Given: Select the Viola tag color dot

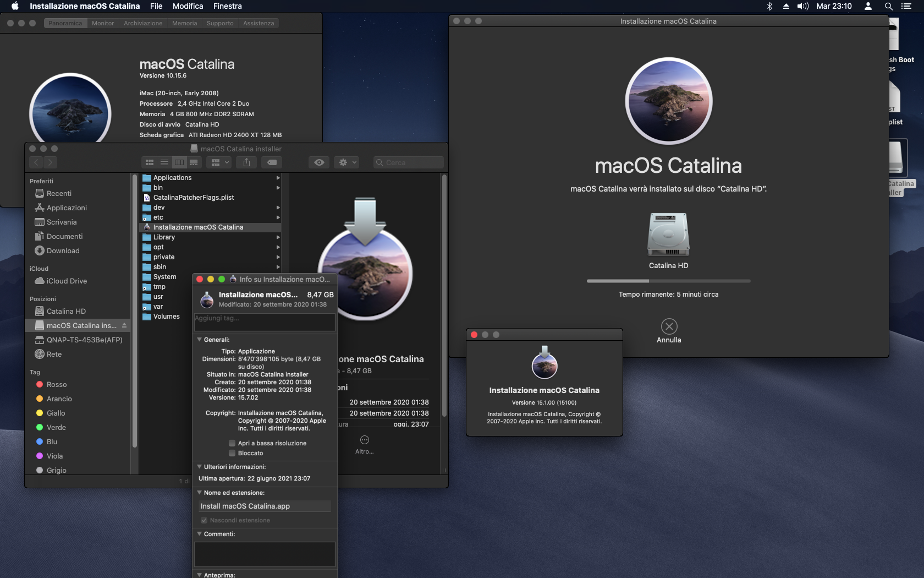Looking at the screenshot, I should point(40,456).
